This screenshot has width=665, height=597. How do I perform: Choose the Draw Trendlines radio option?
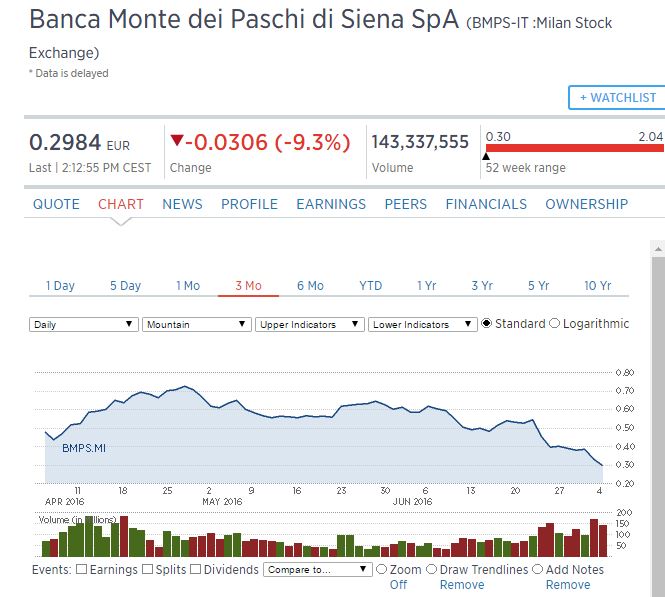tap(432, 569)
